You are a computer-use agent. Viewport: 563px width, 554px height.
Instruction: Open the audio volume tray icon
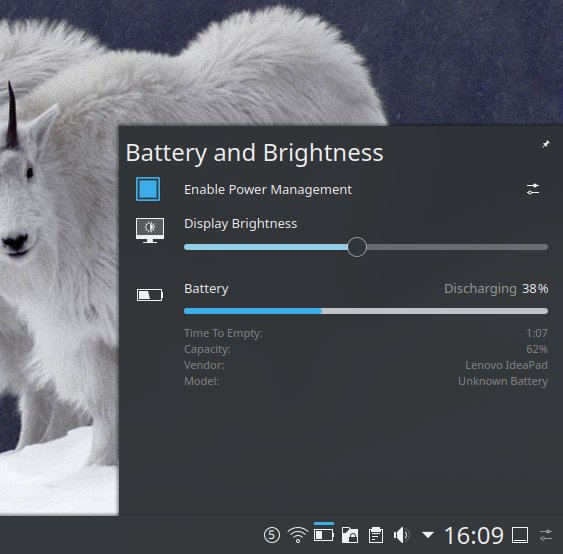tap(401, 535)
